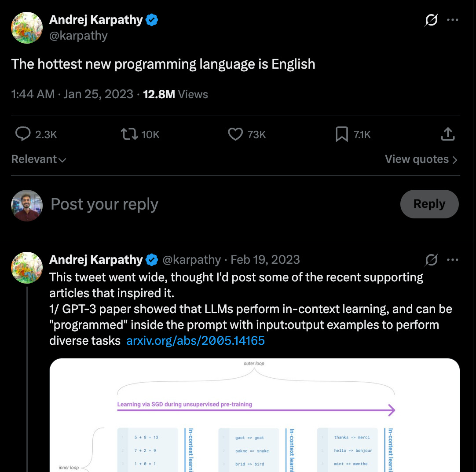Like the tweet with heart icon
The height and width of the screenshot is (472, 476).
(235, 134)
